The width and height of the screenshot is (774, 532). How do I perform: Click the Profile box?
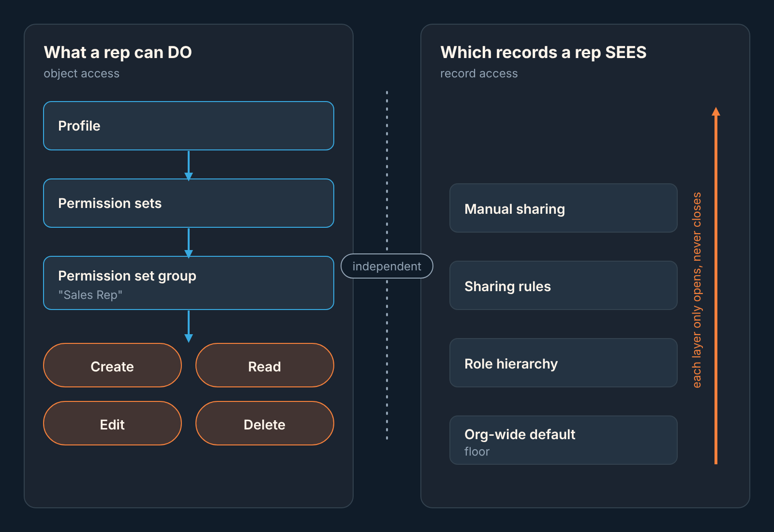[189, 126]
